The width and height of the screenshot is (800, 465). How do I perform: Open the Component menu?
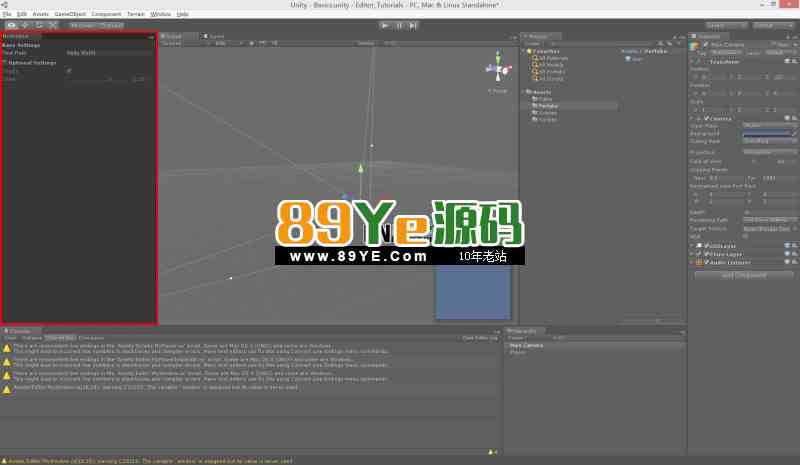point(106,14)
